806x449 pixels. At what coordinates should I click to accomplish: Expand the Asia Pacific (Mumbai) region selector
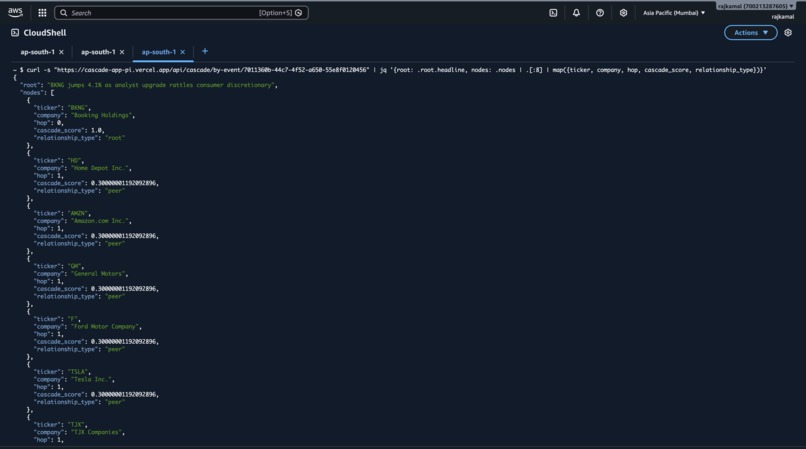(x=674, y=13)
